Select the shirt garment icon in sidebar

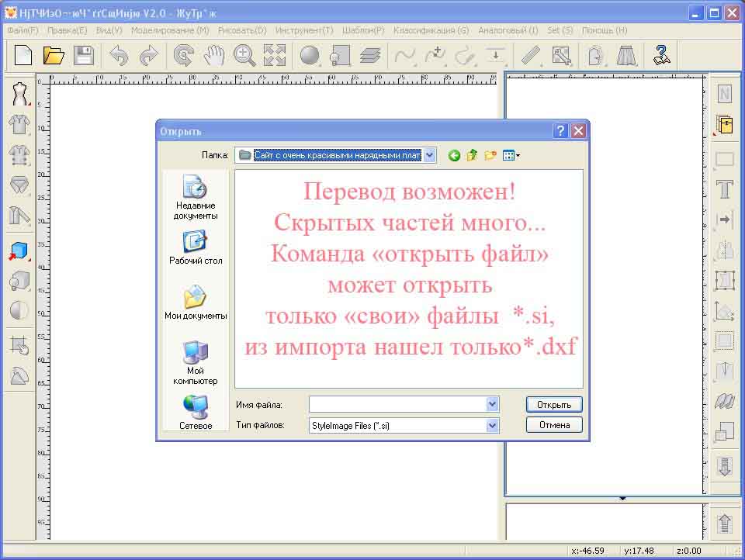click(x=19, y=124)
